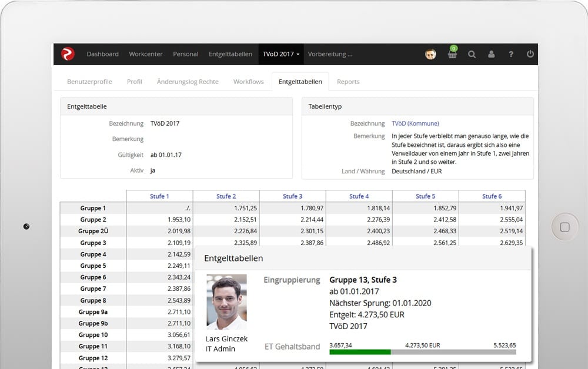
Task: Click the Gruppe 5 row label
Action: pos(93,266)
